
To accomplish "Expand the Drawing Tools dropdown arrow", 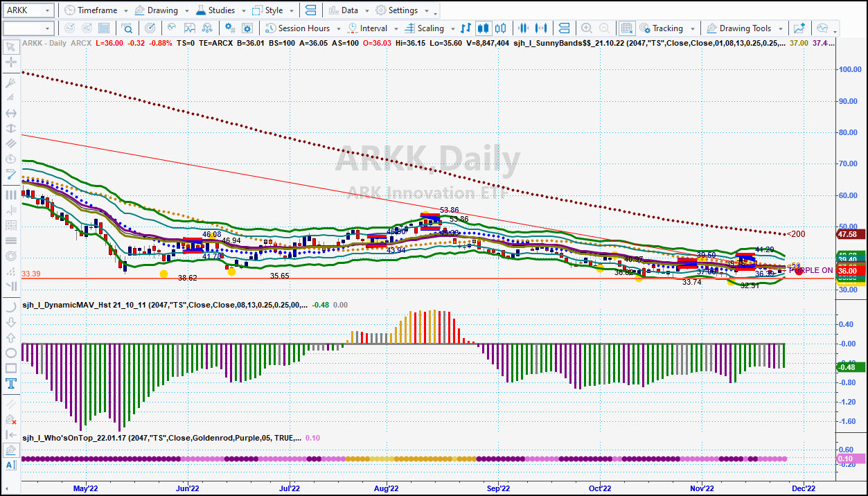I will [x=781, y=29].
